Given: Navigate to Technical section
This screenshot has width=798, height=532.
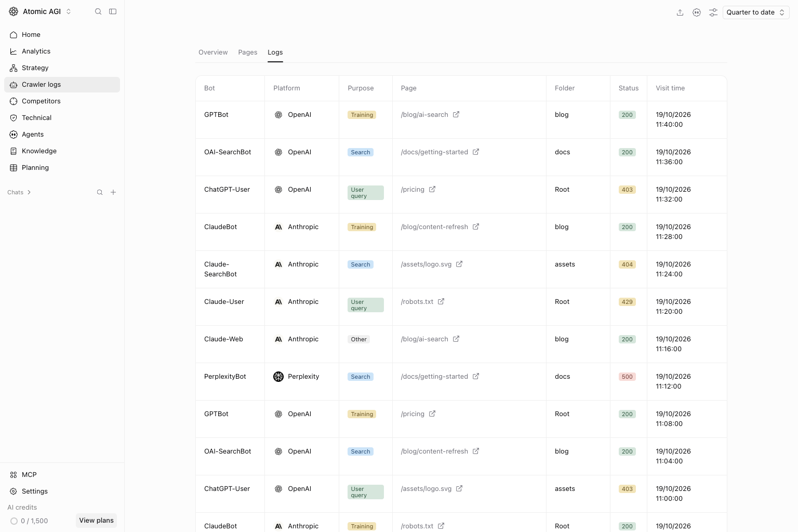Looking at the screenshot, I should pos(62,118).
